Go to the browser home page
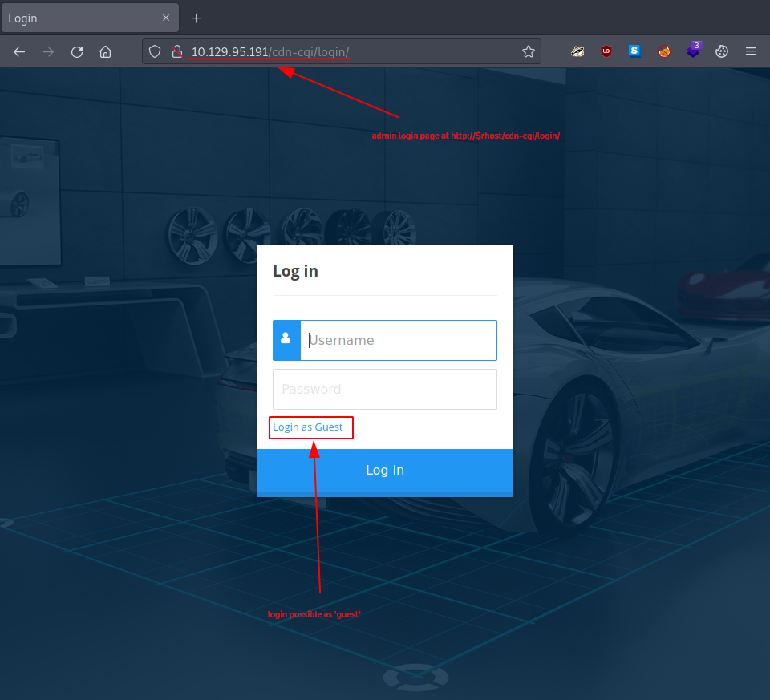Screen dimensions: 770x700 point(105,51)
